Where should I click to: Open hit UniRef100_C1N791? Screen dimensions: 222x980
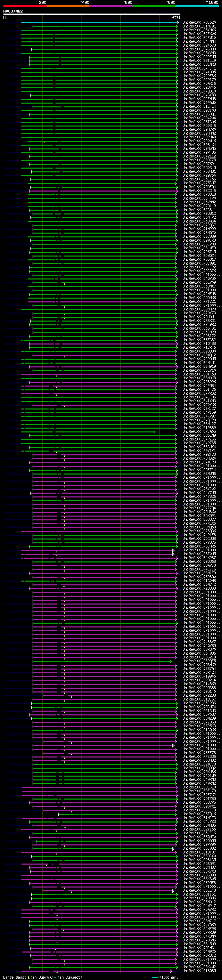pyautogui.click(x=199, y=26)
